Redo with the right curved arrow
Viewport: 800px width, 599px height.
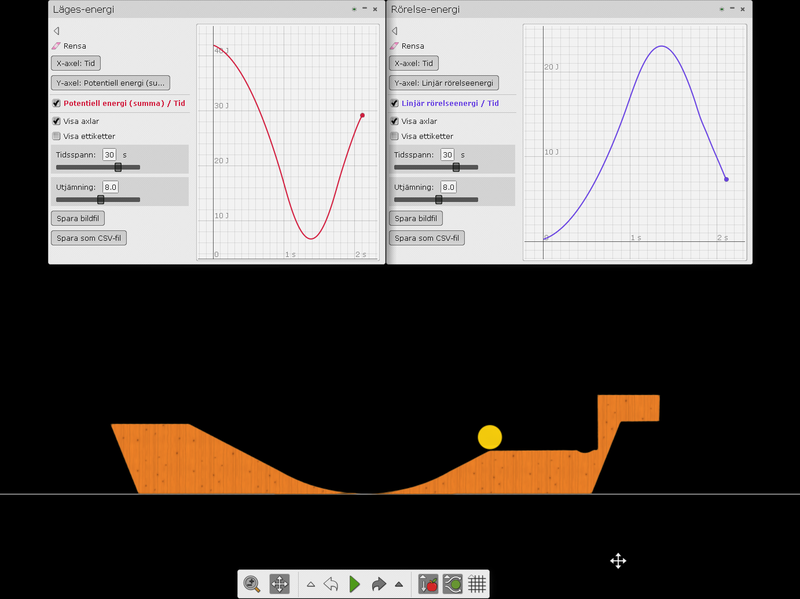click(x=379, y=584)
